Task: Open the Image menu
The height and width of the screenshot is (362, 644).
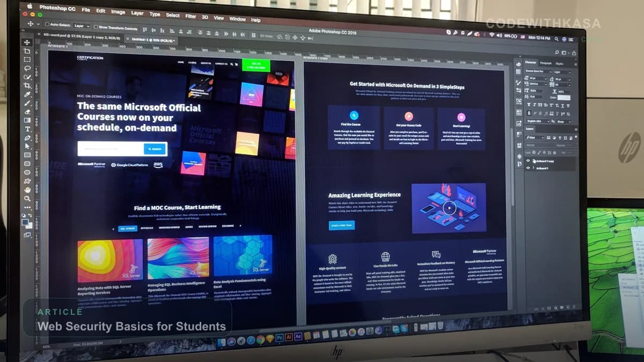Action: point(118,12)
